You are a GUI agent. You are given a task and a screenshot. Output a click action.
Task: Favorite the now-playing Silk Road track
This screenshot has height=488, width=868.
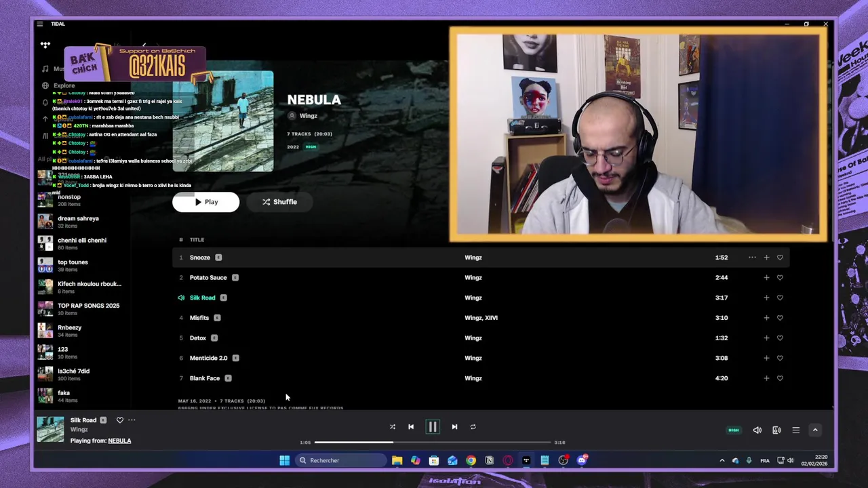point(120,420)
